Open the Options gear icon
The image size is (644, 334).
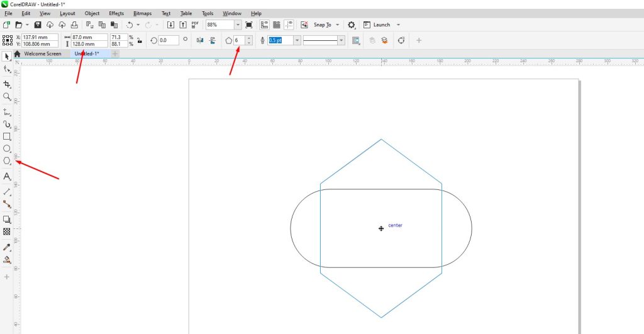[x=352, y=25]
